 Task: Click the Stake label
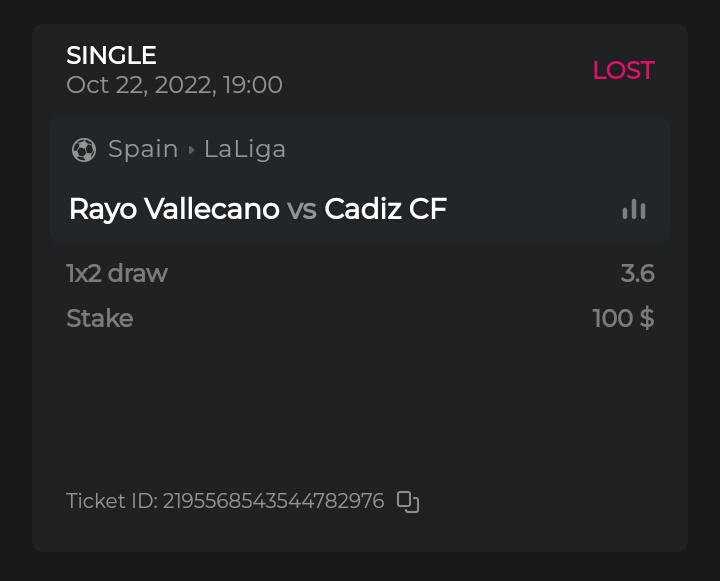[x=99, y=319]
